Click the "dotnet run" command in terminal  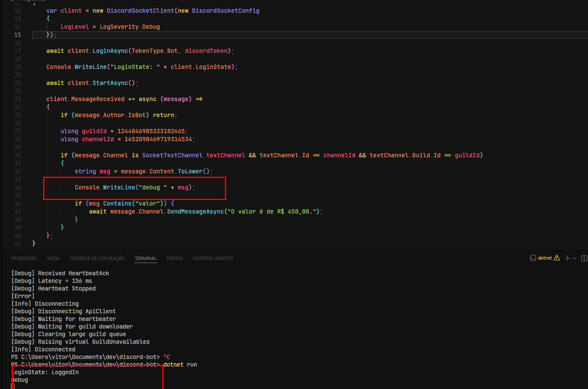180,364
